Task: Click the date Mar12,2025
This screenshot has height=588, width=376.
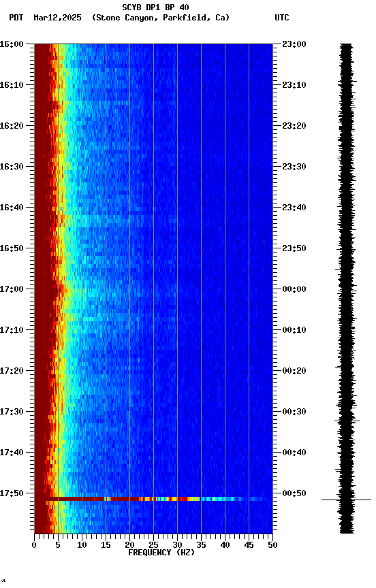Action: tap(57, 18)
